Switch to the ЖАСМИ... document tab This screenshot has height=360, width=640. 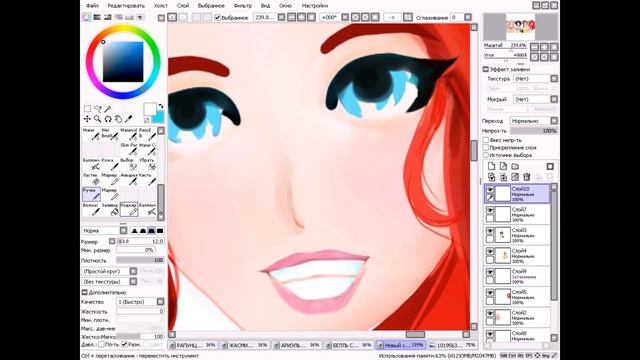(x=244, y=345)
